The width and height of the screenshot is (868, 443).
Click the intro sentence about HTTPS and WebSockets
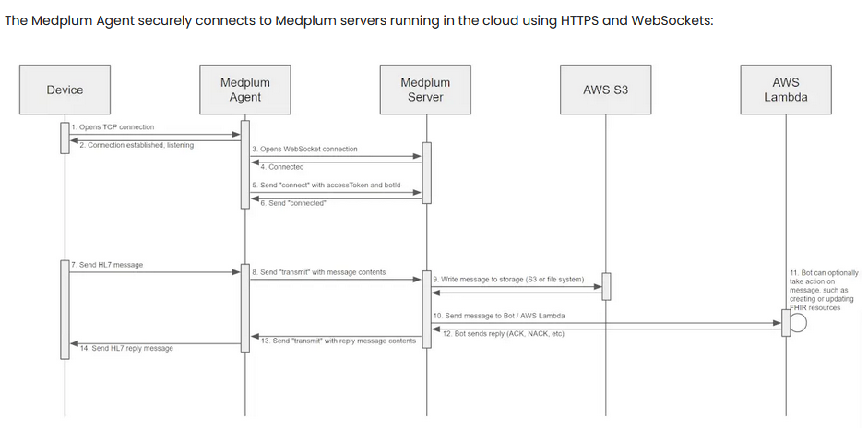[x=359, y=21]
